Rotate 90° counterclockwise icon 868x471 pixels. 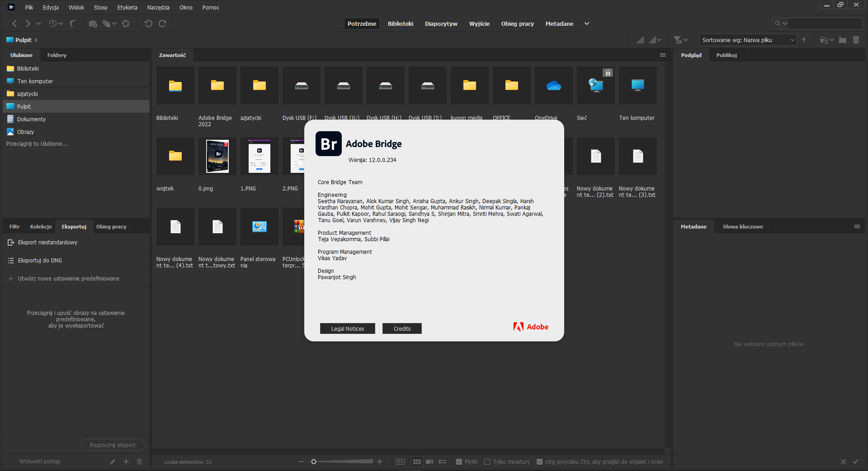[148, 24]
